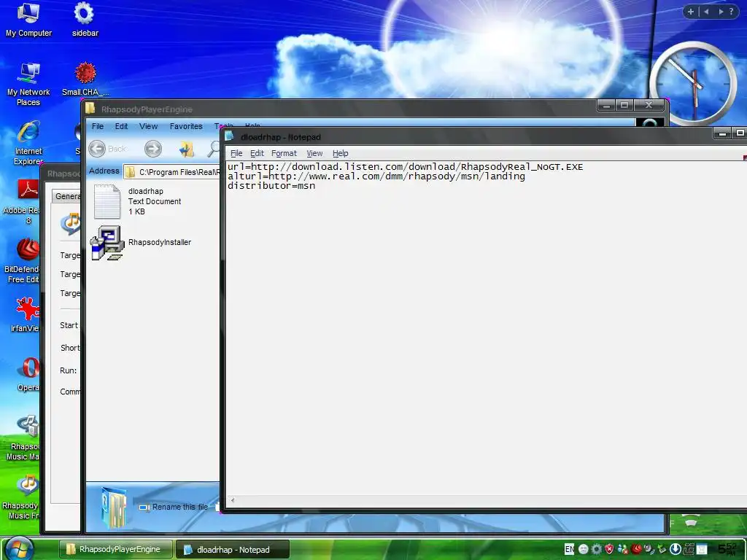Click the Messenger buddies tray icon
This screenshot has width=747, height=560.
(x=623, y=549)
